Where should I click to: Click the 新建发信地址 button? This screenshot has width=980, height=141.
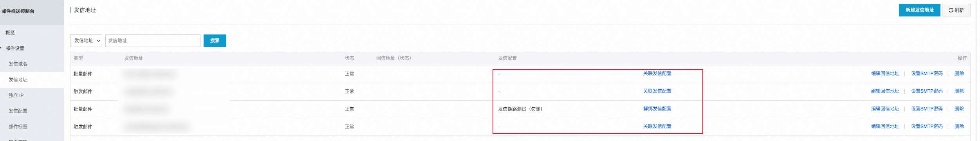tap(919, 10)
